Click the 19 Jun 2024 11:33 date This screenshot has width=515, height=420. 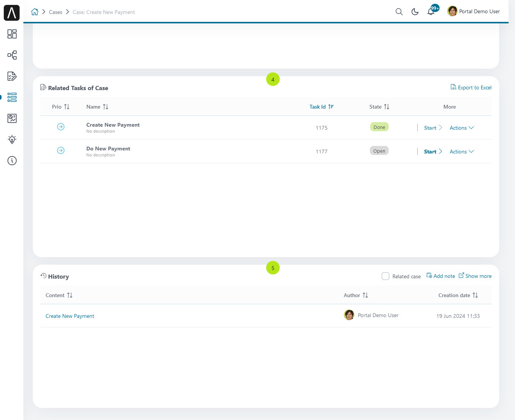point(458,316)
